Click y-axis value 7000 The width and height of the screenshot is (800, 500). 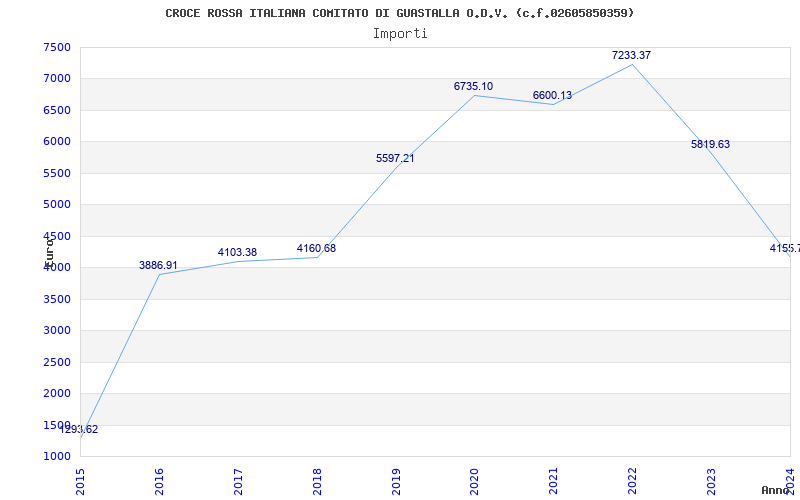pyautogui.click(x=57, y=79)
